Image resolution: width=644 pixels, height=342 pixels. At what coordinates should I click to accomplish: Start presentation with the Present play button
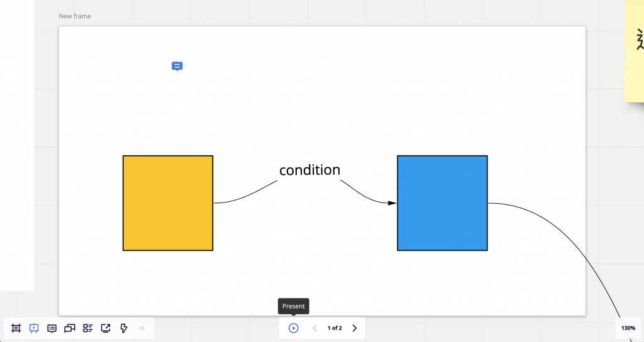(293, 328)
